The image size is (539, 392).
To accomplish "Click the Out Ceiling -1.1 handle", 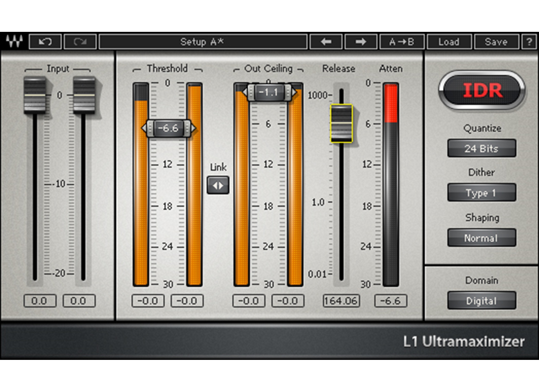I will [x=268, y=92].
